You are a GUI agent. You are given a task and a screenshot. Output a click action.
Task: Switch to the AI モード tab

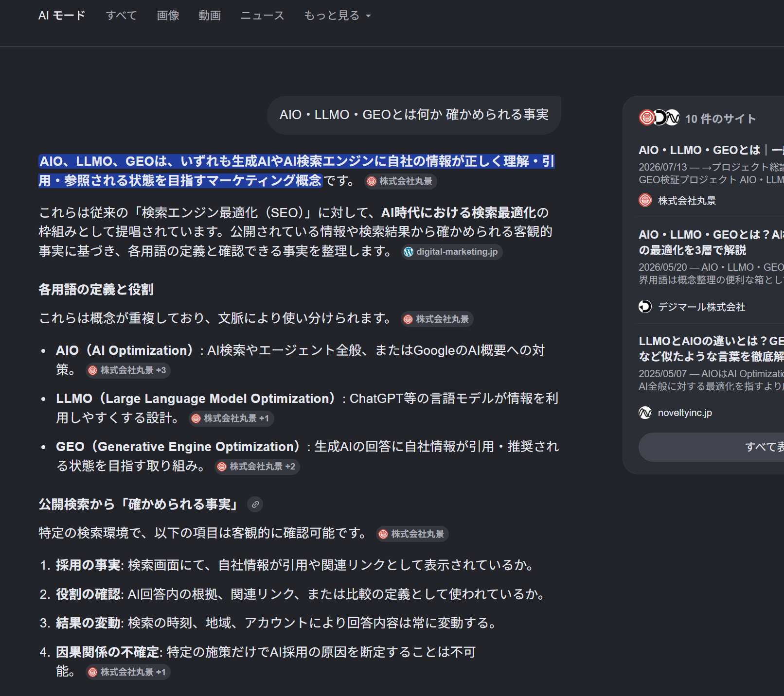click(62, 16)
